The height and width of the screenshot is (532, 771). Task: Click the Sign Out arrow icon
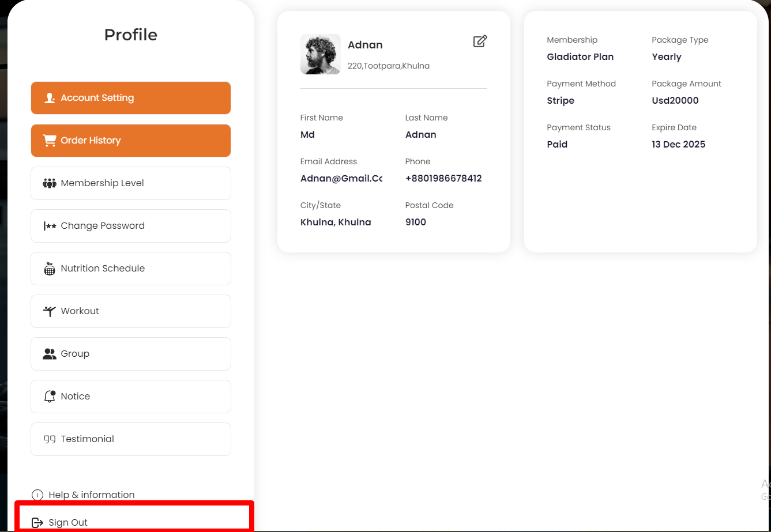point(37,523)
